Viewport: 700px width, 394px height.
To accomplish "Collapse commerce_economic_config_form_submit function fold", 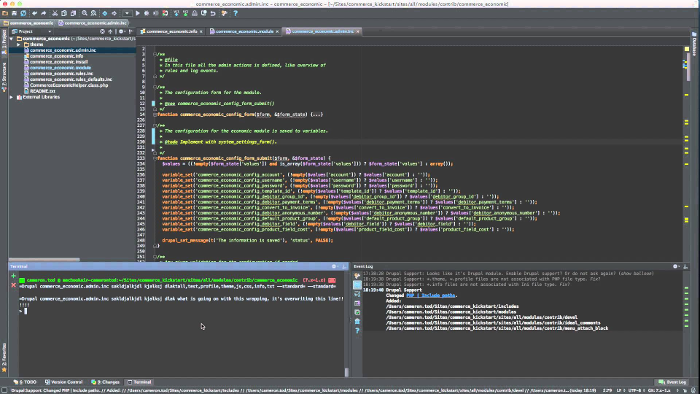I will click(x=155, y=158).
